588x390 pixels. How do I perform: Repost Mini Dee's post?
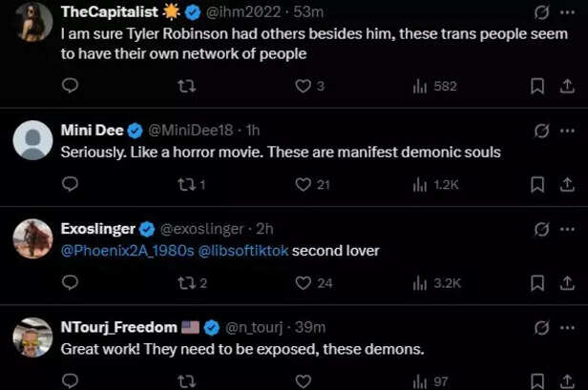click(x=187, y=184)
